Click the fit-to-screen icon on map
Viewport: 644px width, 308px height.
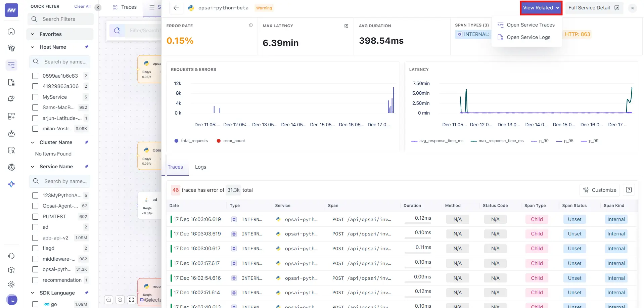point(132,300)
